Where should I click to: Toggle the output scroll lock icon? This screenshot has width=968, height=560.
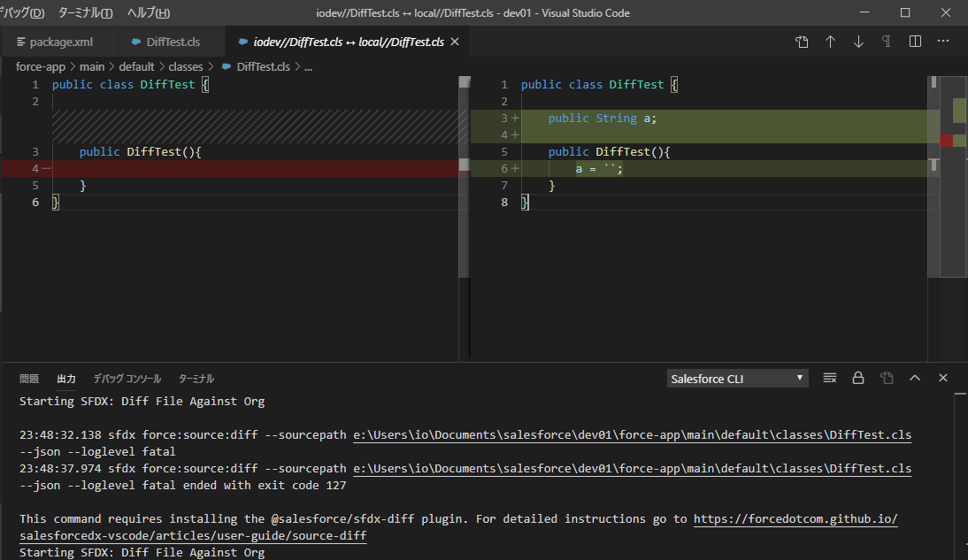tap(858, 378)
